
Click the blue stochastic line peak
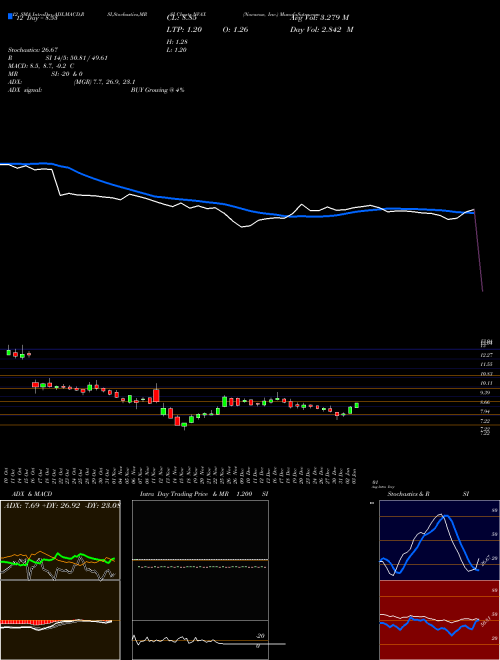tap(447, 518)
